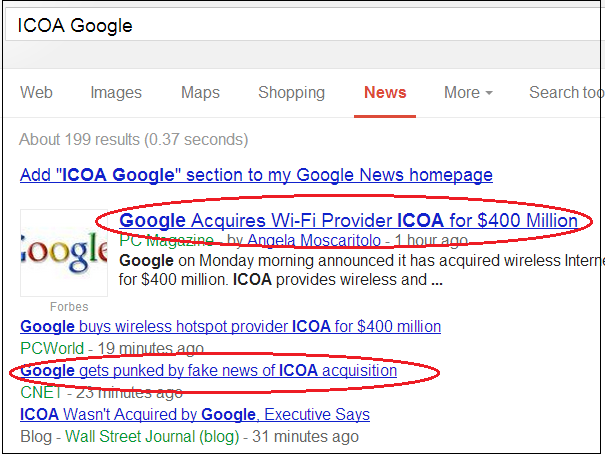Click the ICOA Google search input field
605x458 pixels.
tap(300, 25)
